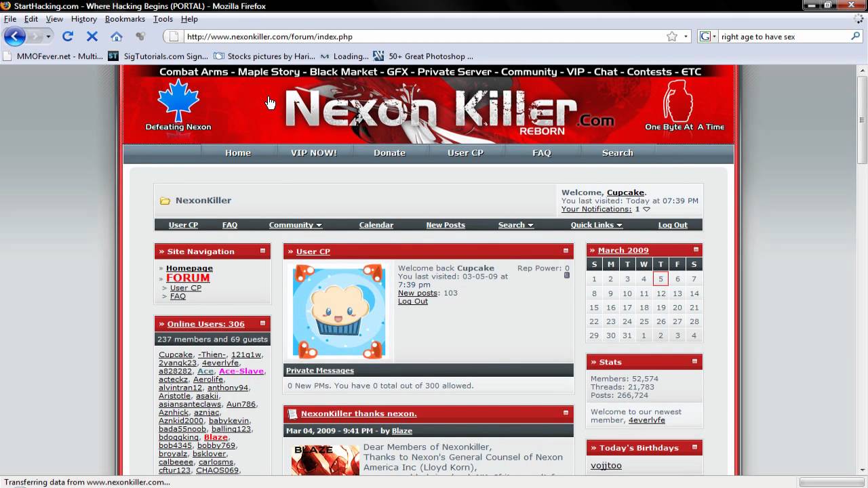Click the Cupcake username in welcome box

tap(625, 192)
